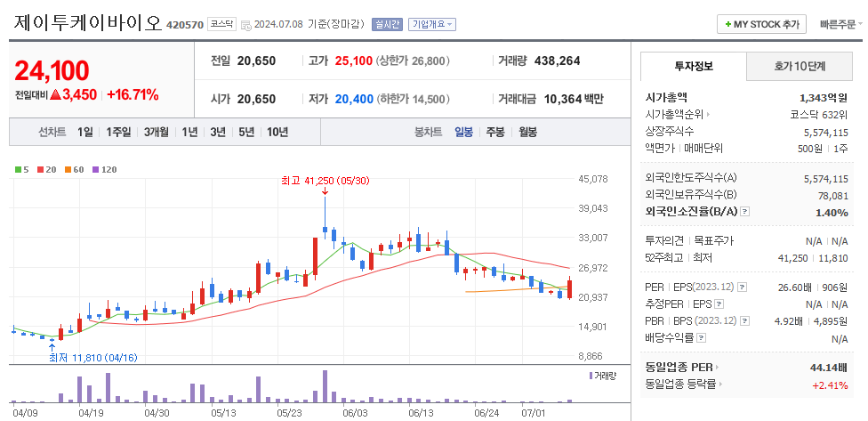868x421 pixels.
Task: Select the 일봉 daily candle chart
Action: 464,132
